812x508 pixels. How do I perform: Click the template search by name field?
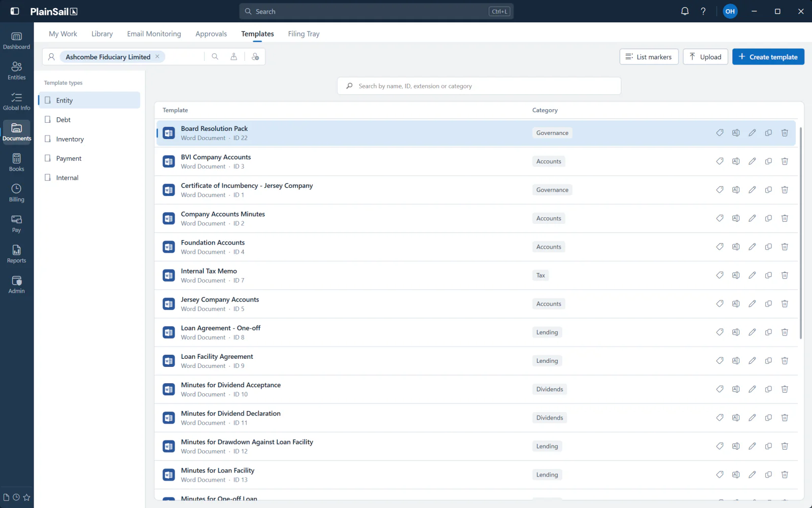pos(479,86)
